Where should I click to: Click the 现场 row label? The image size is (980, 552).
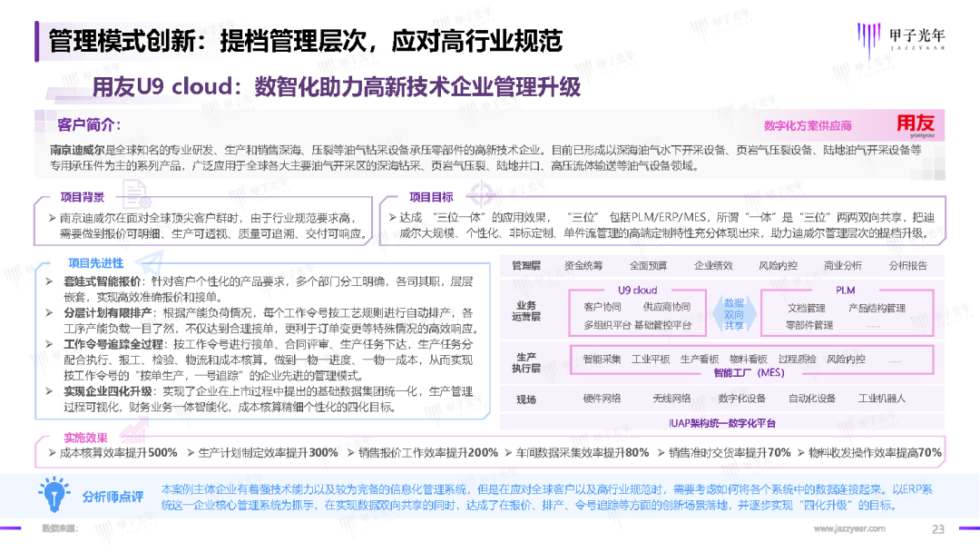click(526, 399)
